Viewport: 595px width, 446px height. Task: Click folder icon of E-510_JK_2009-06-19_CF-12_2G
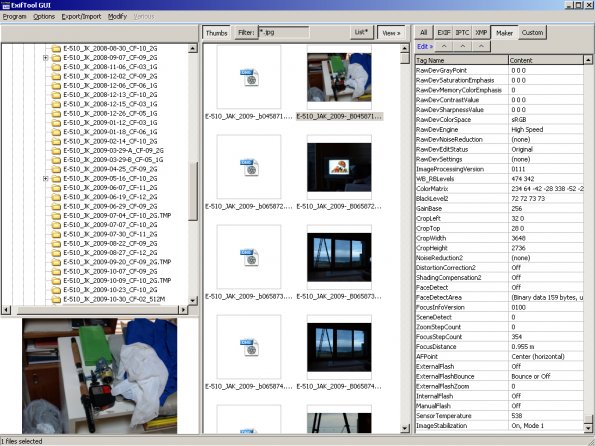[x=56, y=197]
